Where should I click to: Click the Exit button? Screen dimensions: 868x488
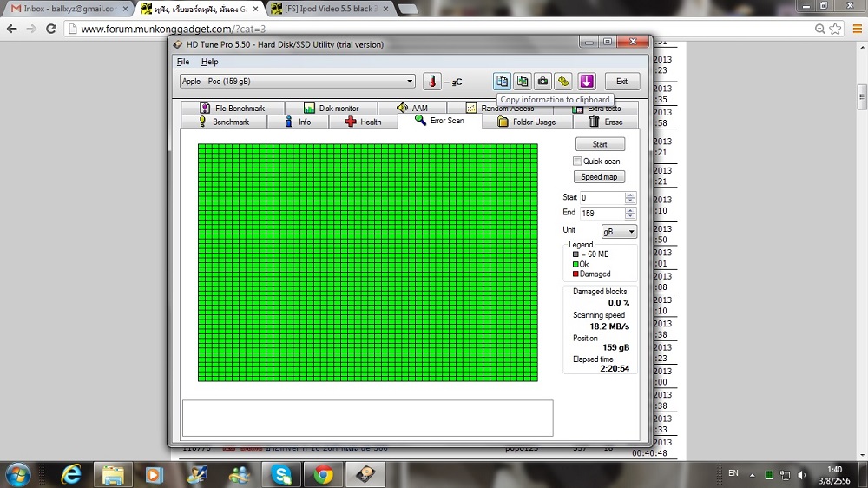621,81
